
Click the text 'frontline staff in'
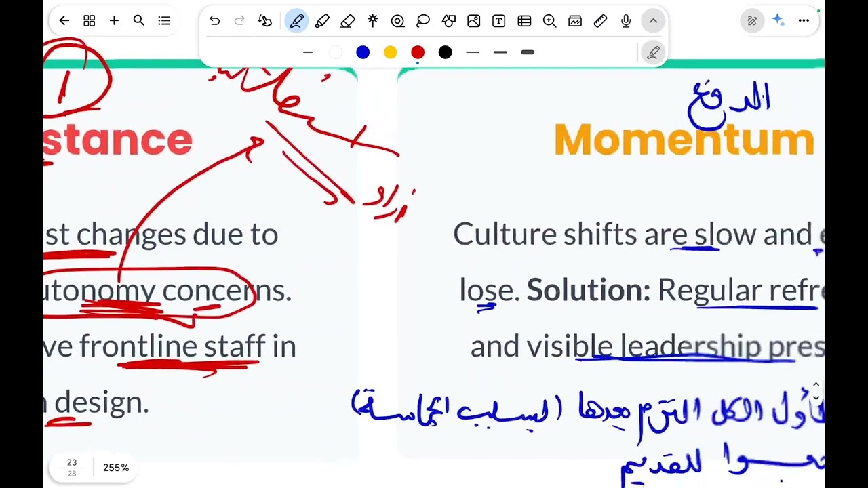click(187, 346)
